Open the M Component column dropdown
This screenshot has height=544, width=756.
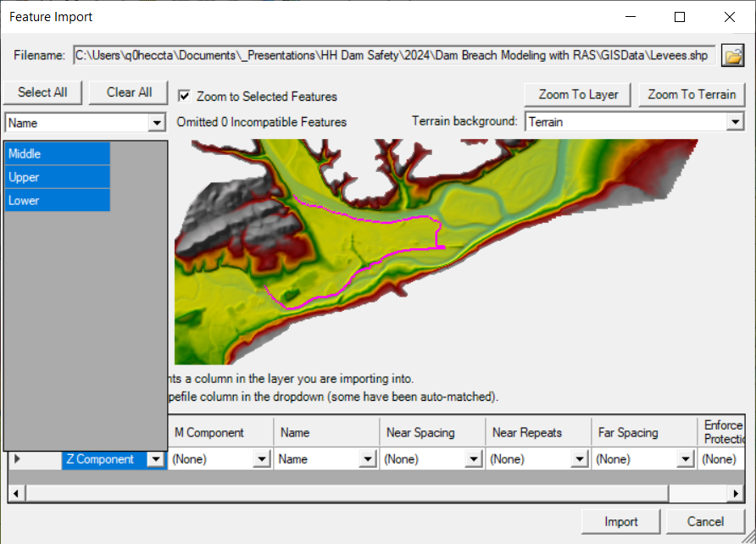[x=261, y=459]
